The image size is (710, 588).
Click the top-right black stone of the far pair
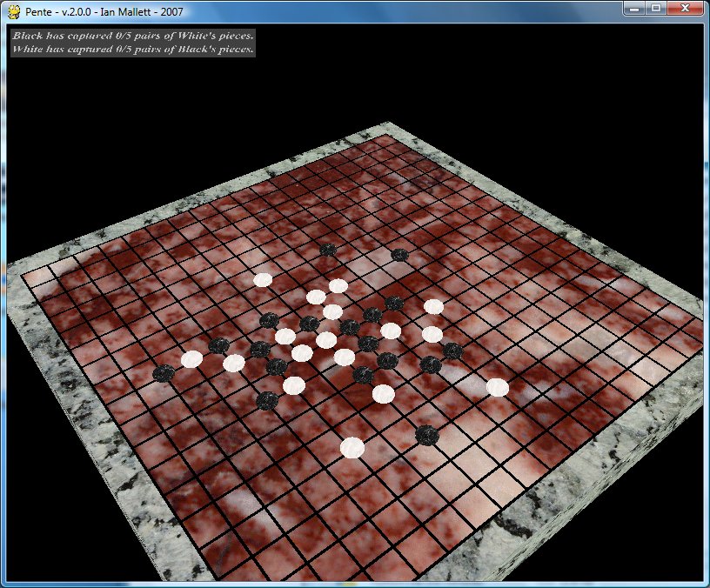coord(399,255)
